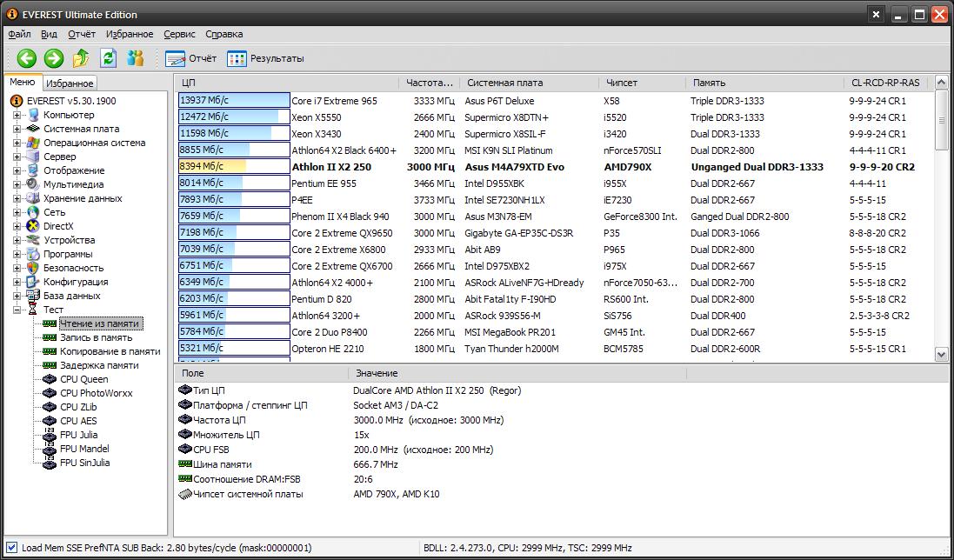Sort by the Системная плата column header

(530, 83)
